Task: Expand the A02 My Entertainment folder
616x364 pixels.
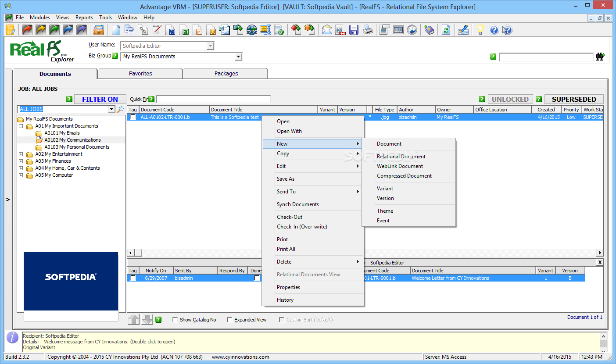Action: [x=21, y=154]
